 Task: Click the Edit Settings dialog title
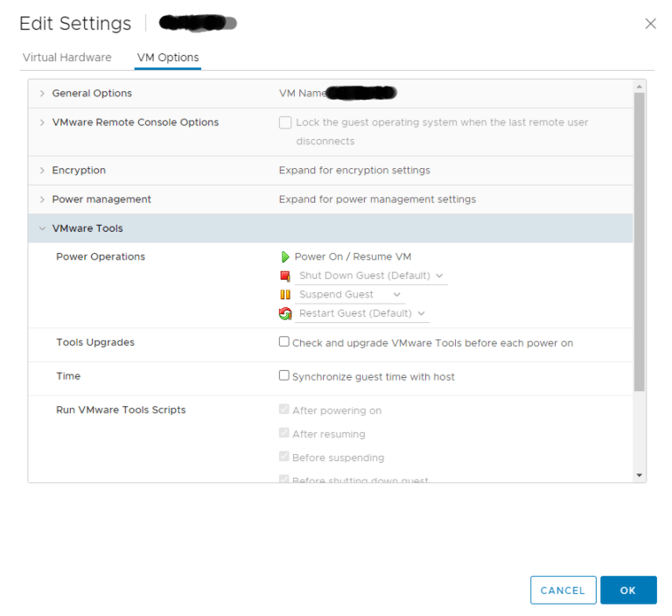pyautogui.click(x=75, y=24)
